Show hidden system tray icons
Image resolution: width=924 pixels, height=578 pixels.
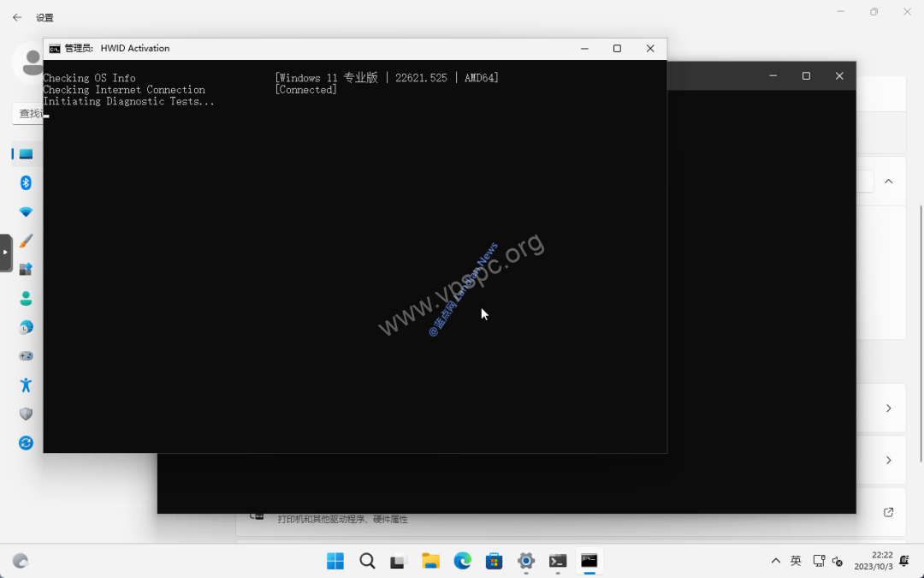point(776,561)
